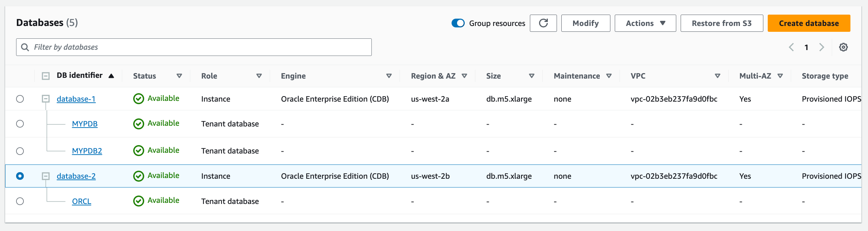Click the Create database button
The height and width of the screenshot is (231, 868).
[x=809, y=23]
